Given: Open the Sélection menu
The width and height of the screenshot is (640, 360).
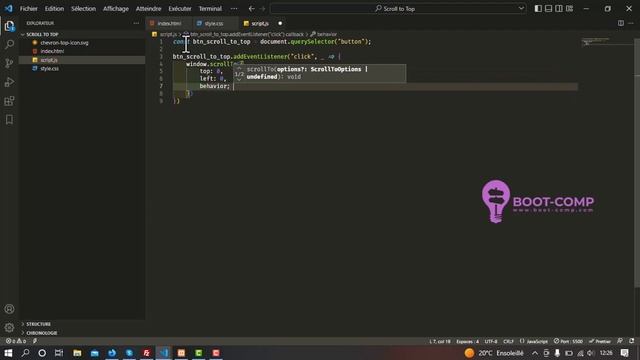Looking at the screenshot, I should point(83,9).
